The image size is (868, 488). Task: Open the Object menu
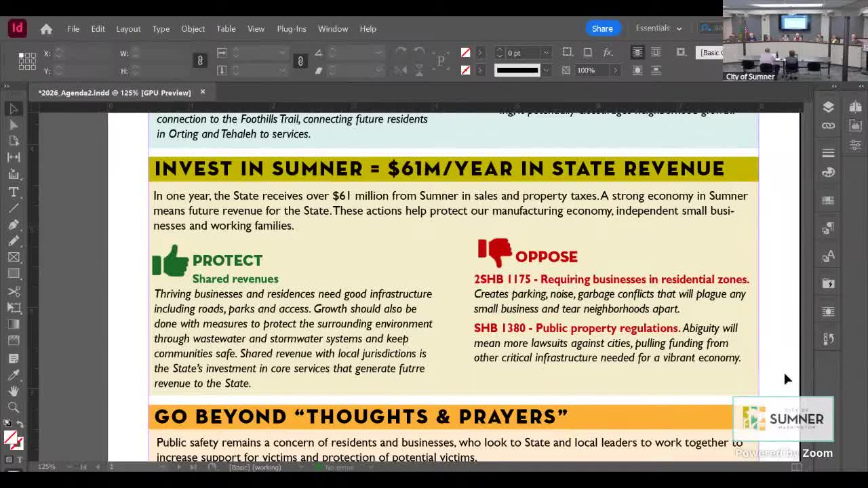(193, 28)
